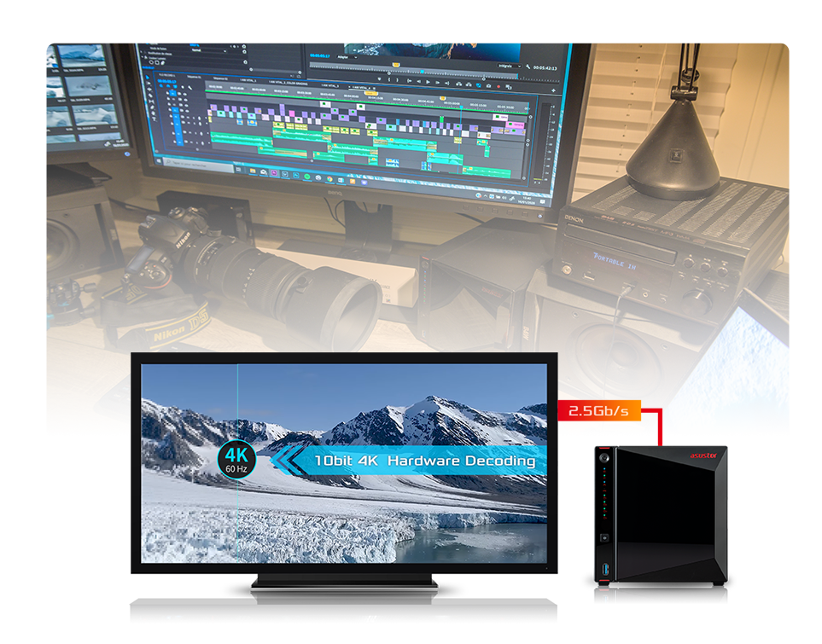
Task: Select the Razor tool
Action: pos(150,96)
